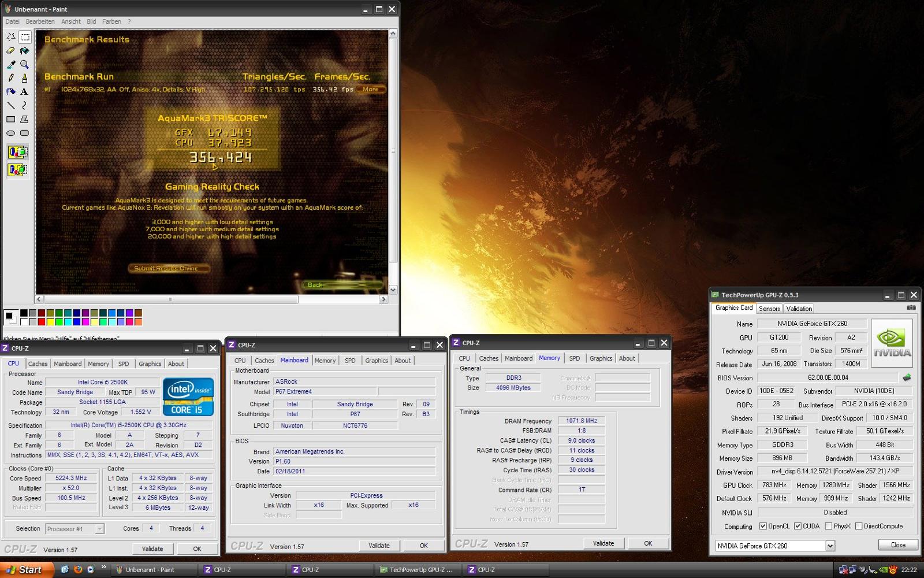Click the NVIDIA logo in GPU-Z

[892, 343]
